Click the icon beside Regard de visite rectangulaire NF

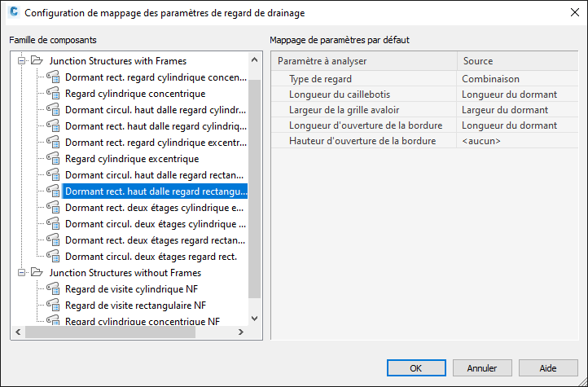tap(54, 306)
